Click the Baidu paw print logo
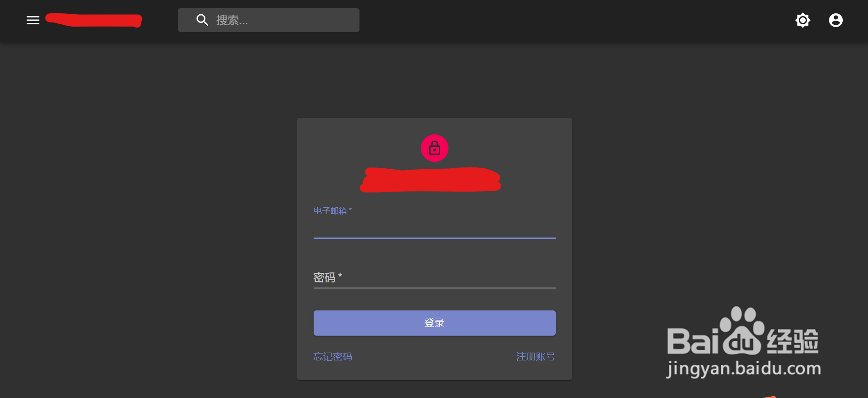Viewport: 868px width, 398px height. [742, 331]
